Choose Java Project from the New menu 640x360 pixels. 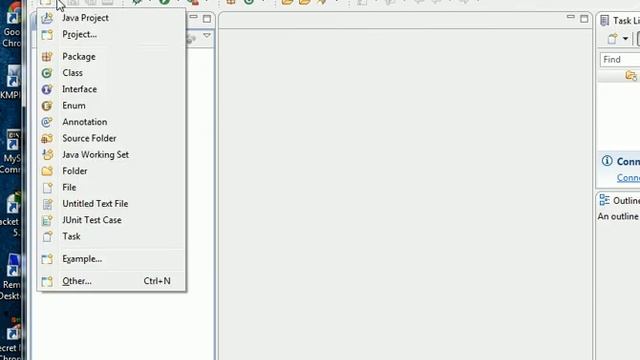coord(111,18)
